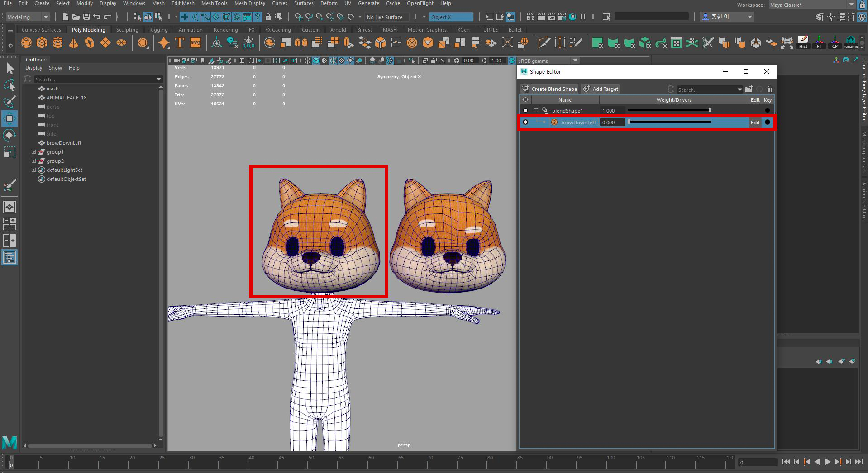Click the rename shelf icon

(x=851, y=42)
